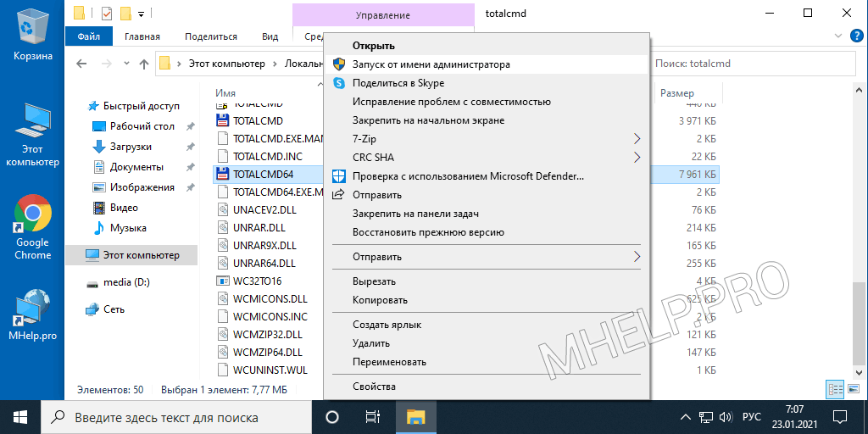Image resolution: width=868 pixels, height=434 pixels.
Task: Open Task View on the taskbar
Action: tap(373, 417)
